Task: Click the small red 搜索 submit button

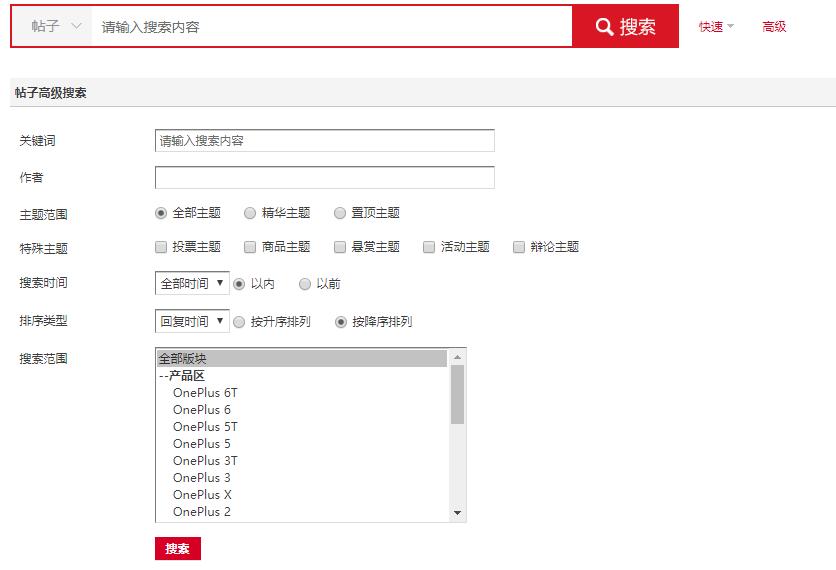Action: [x=178, y=548]
